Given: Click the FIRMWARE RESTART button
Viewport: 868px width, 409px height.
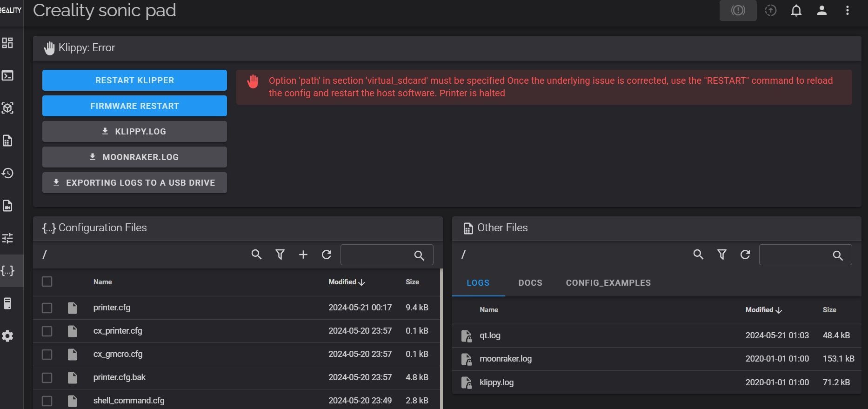Looking at the screenshot, I should tap(134, 106).
